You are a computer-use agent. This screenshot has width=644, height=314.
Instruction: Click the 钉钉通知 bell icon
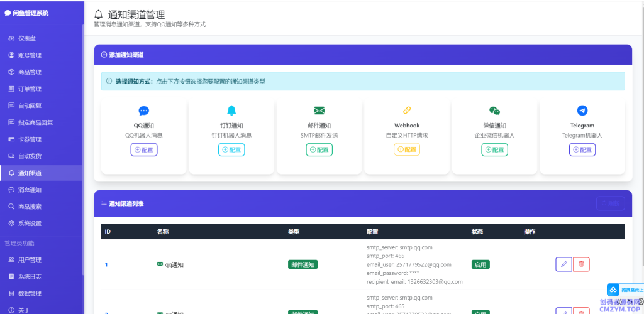coord(231,111)
